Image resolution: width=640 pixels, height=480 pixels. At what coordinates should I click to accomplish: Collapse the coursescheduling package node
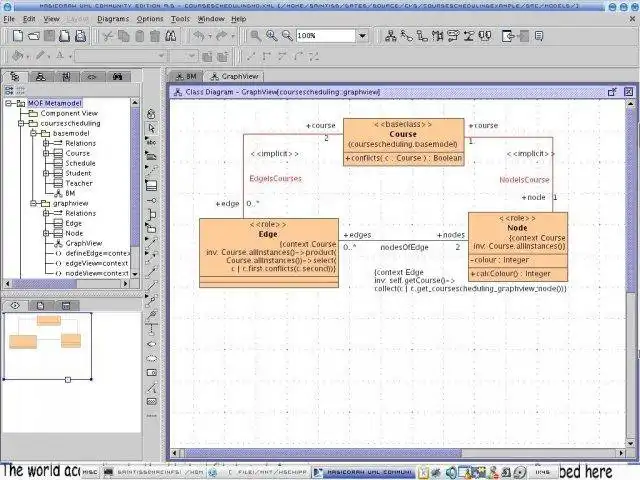pyautogui.click(x=21, y=123)
